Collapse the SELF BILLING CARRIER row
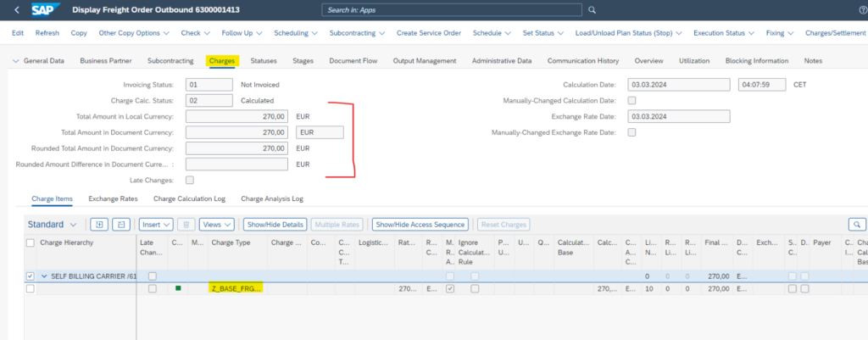This screenshot has width=868, height=340. (44, 276)
